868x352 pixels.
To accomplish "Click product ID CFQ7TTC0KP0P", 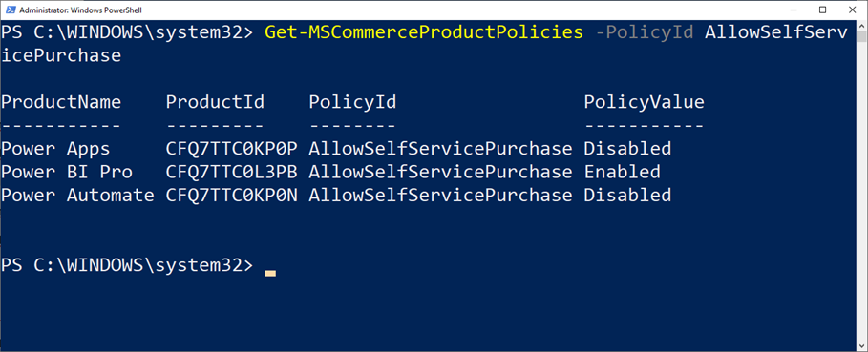I will click(x=231, y=149).
